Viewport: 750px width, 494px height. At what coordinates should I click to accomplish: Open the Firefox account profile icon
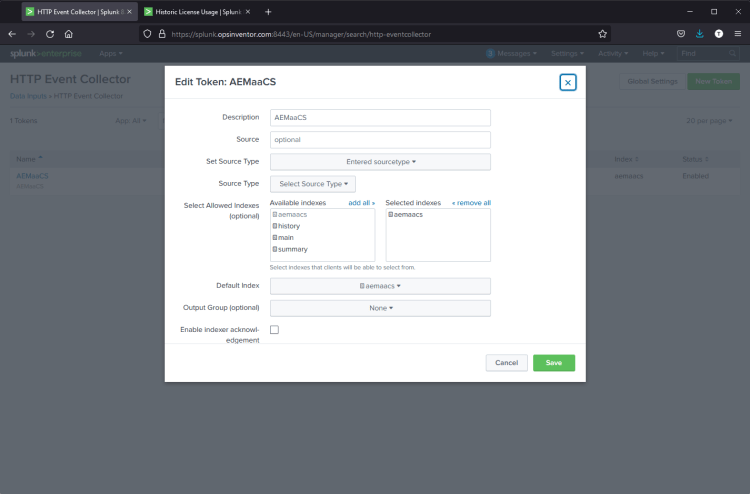coord(718,34)
